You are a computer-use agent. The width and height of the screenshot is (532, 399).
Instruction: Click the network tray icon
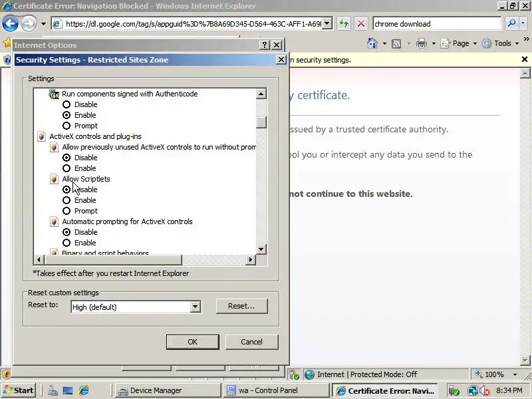pos(472,391)
